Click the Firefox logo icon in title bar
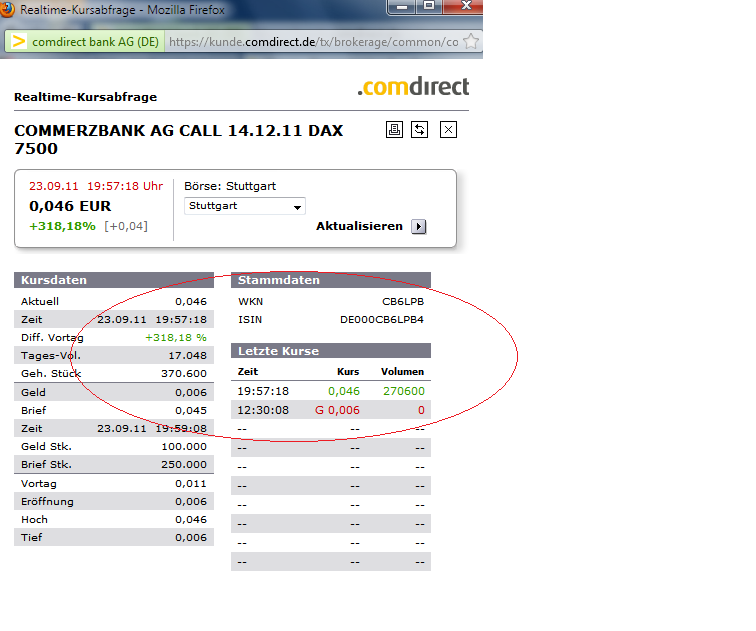 coord(7,9)
